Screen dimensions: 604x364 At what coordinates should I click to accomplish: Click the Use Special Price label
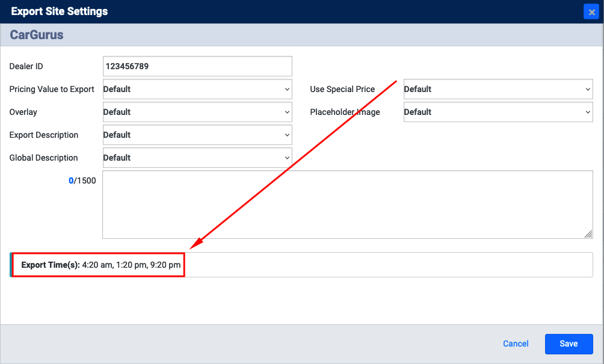342,90
